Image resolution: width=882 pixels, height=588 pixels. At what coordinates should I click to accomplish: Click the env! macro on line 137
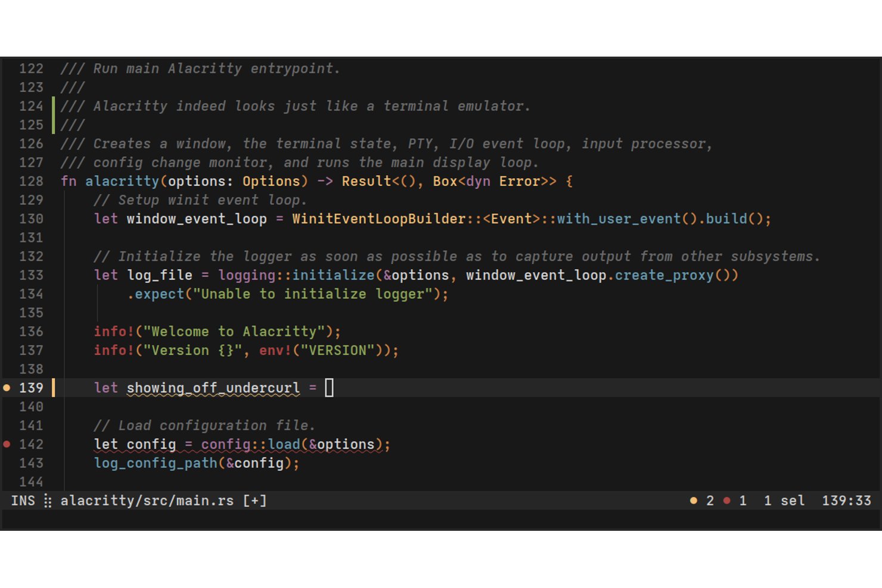point(275,350)
